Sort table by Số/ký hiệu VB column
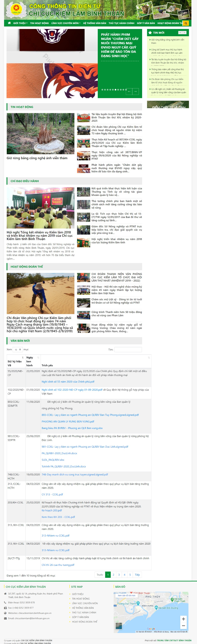 tap(16, 361)
